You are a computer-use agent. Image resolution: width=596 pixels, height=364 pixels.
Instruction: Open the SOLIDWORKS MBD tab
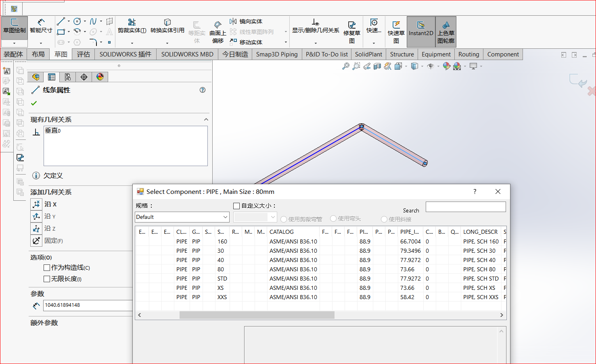[x=187, y=54]
